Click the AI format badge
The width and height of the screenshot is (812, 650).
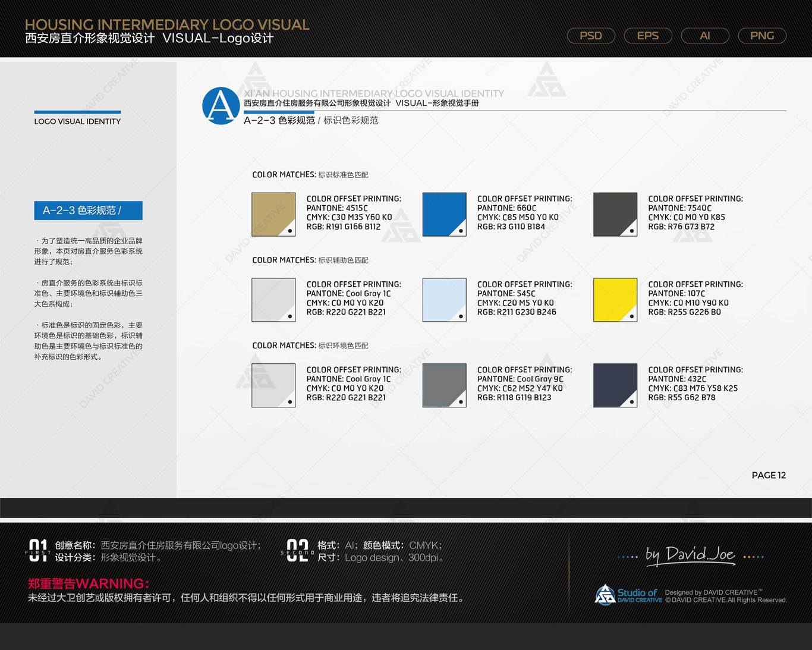[705, 36]
